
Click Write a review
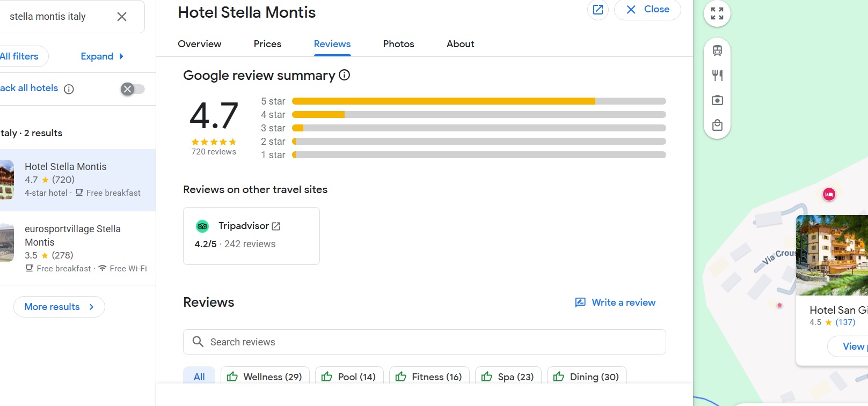pos(615,302)
